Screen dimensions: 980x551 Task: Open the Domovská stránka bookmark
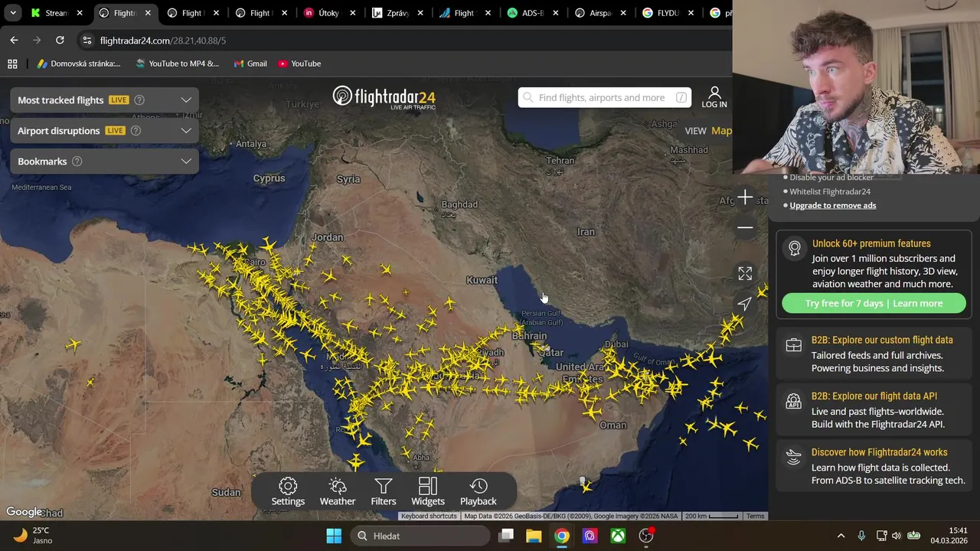click(x=79, y=64)
